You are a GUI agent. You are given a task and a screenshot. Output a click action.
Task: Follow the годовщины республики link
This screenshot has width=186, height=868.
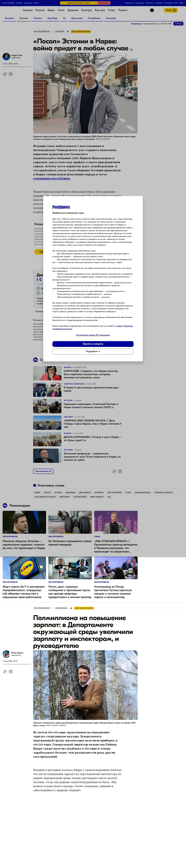point(52,178)
